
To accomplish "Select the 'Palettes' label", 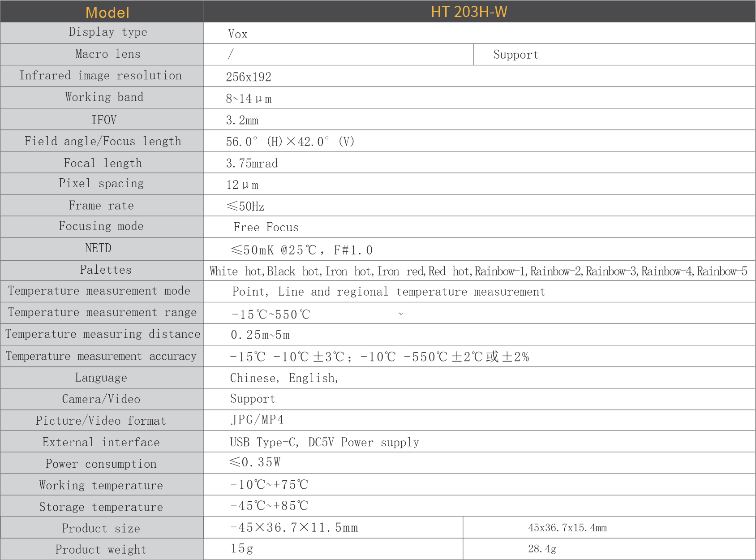I will (x=106, y=270).
